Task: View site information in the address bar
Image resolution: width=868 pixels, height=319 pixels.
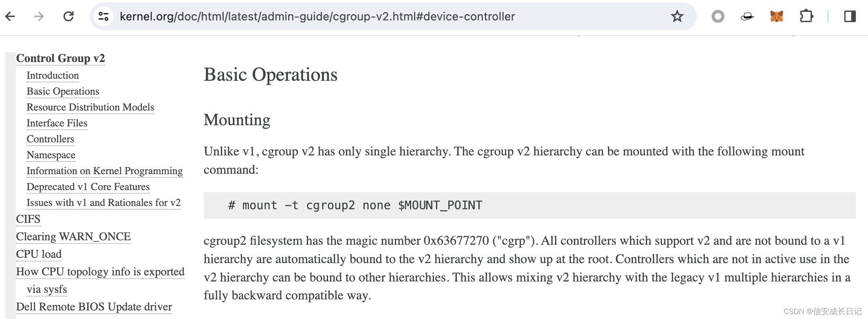Action: [103, 16]
